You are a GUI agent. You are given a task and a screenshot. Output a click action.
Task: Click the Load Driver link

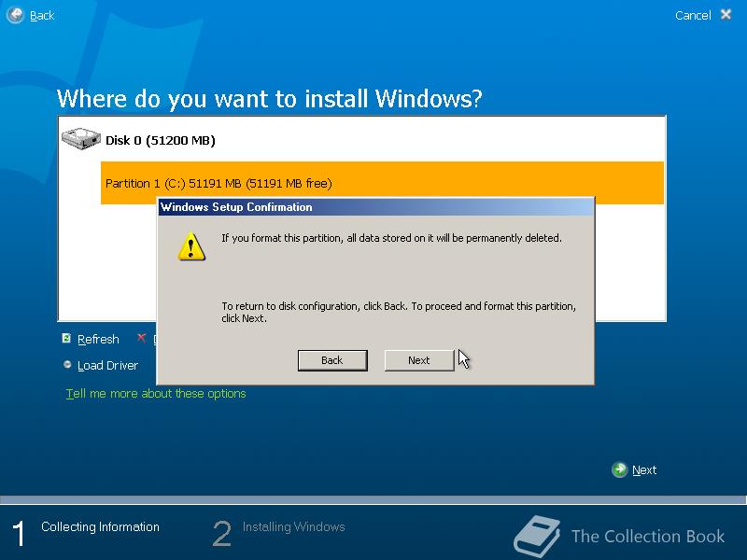107,366
